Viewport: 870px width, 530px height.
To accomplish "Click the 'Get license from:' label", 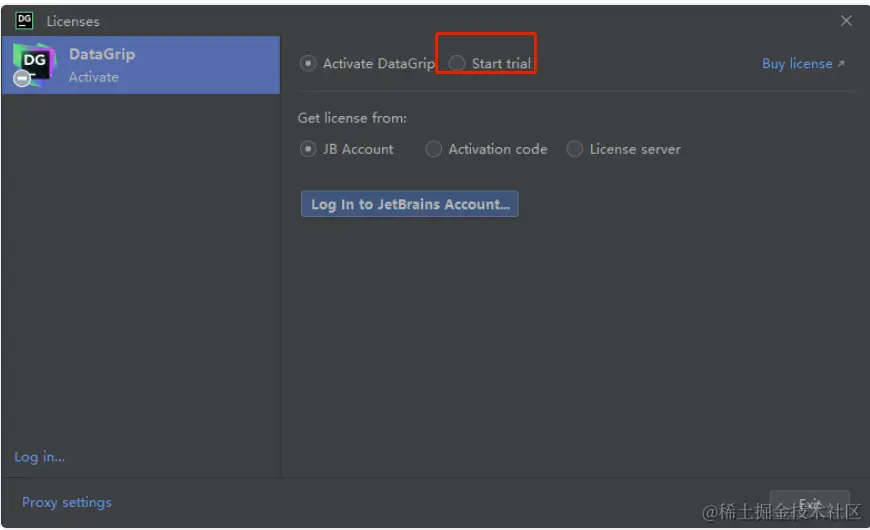I will pos(352,118).
